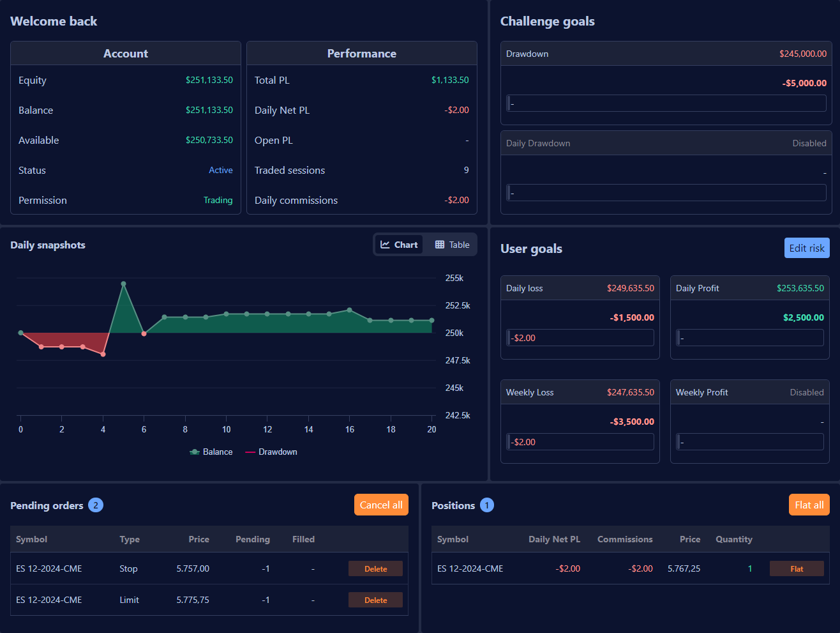Click the chart data point at day 16
The width and height of the screenshot is (840, 633).
(x=350, y=310)
